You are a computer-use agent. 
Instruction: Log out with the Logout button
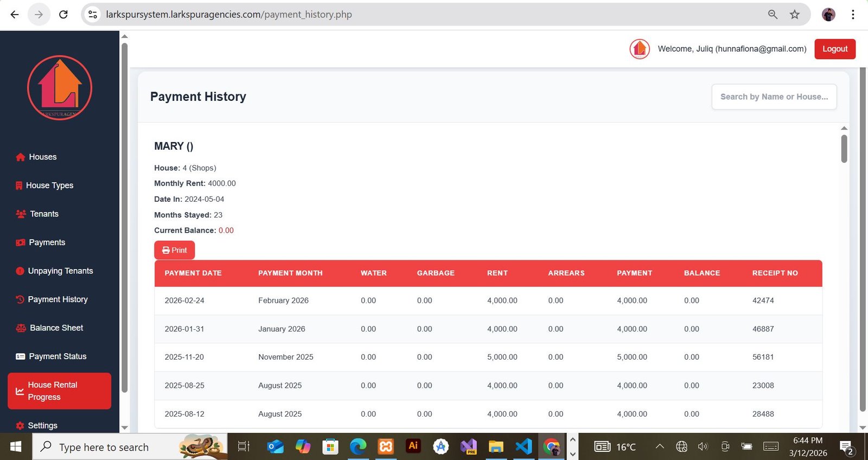(x=835, y=49)
